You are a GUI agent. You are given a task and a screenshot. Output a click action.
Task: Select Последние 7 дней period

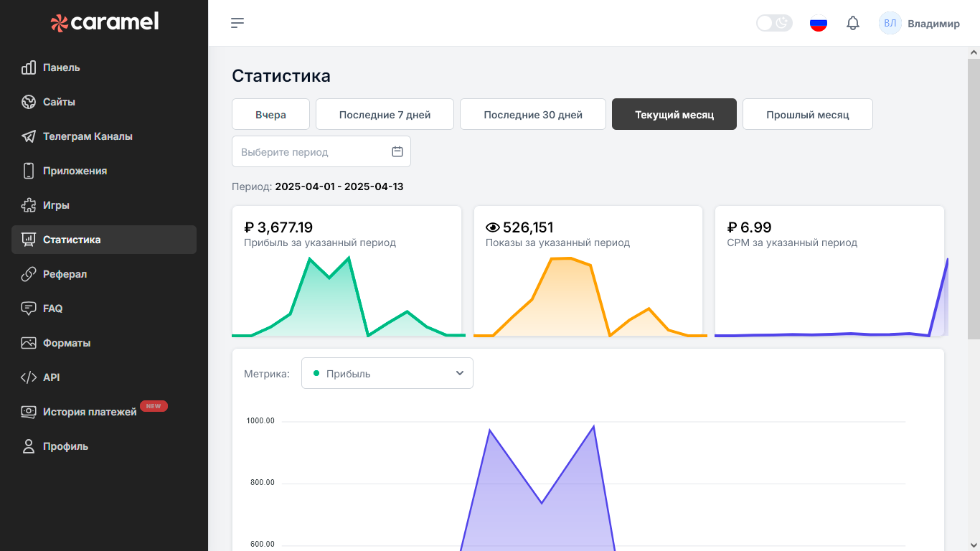pos(385,114)
